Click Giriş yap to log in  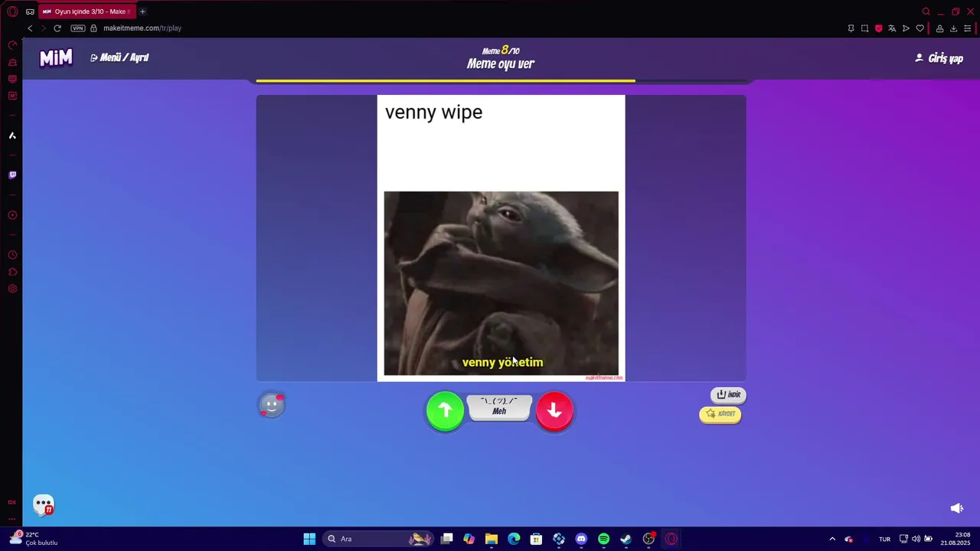[939, 58]
